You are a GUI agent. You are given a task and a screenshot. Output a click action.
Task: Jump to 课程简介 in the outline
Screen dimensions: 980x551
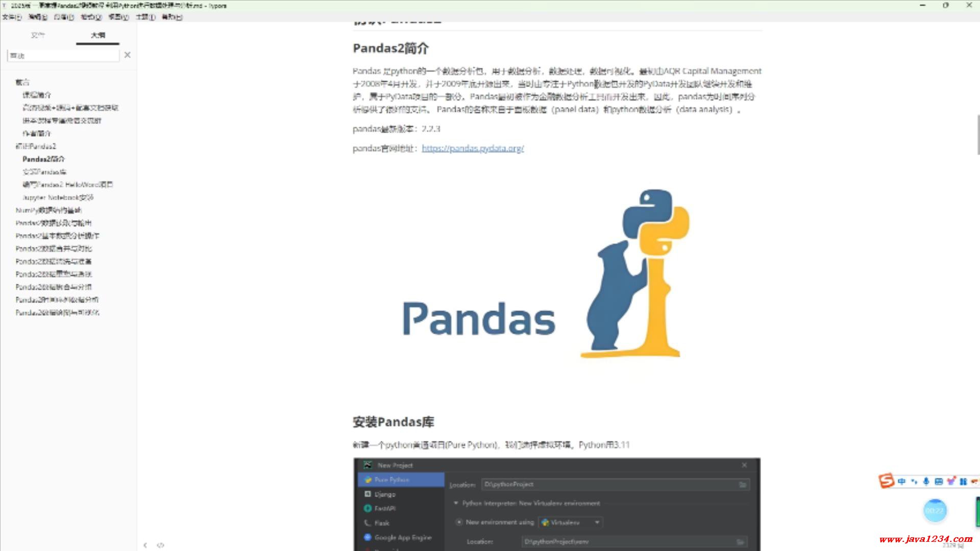tap(37, 95)
